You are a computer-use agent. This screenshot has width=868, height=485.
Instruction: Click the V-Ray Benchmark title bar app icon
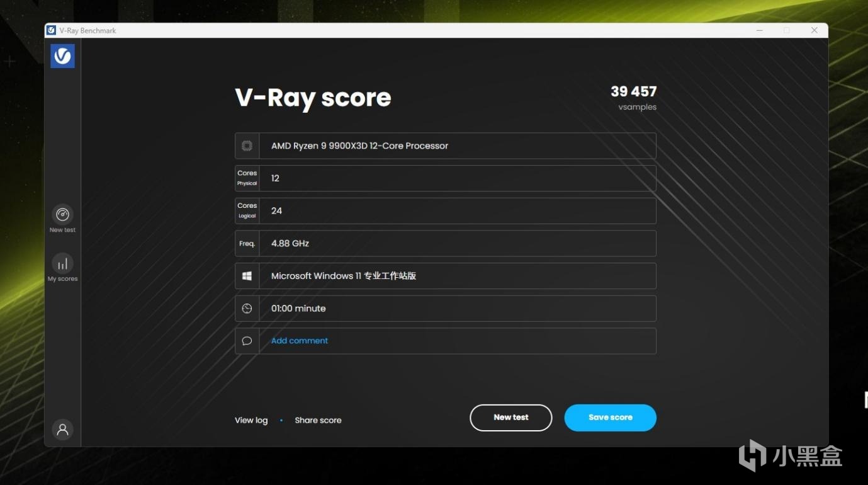[52, 30]
